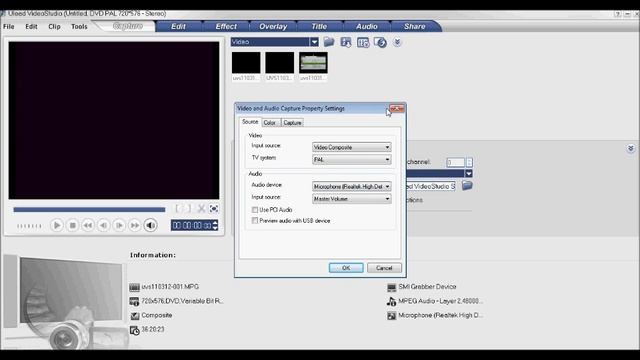Click the MPEG Audio Layer 2 entry
Image resolution: width=640 pixels, height=360 pixels.
[440, 301]
